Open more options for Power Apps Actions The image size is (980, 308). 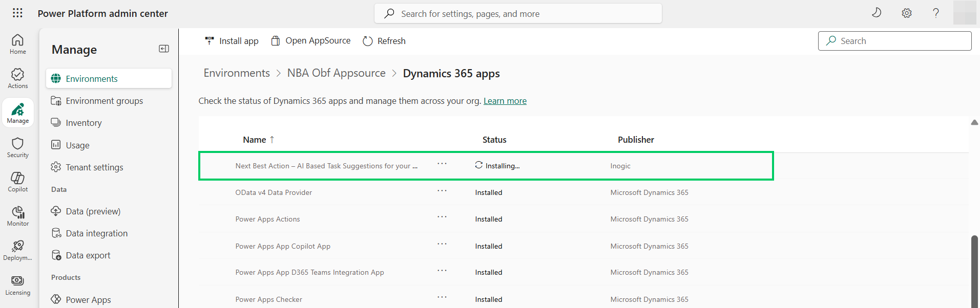442,217
